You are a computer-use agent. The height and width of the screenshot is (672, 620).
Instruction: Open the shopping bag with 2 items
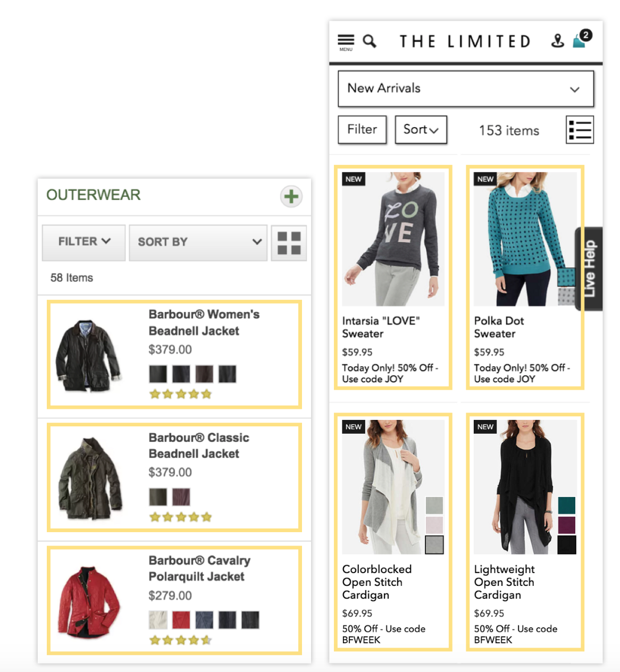click(x=581, y=39)
